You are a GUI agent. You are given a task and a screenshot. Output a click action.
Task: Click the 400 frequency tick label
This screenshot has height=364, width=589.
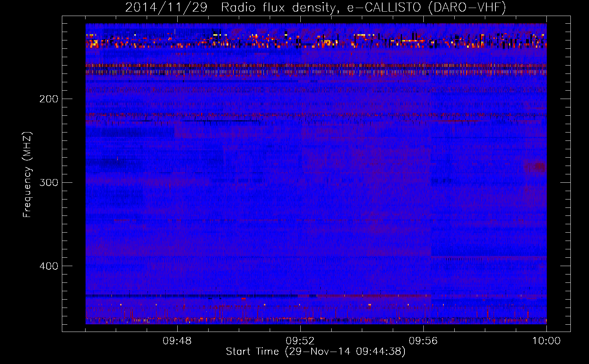(x=49, y=266)
